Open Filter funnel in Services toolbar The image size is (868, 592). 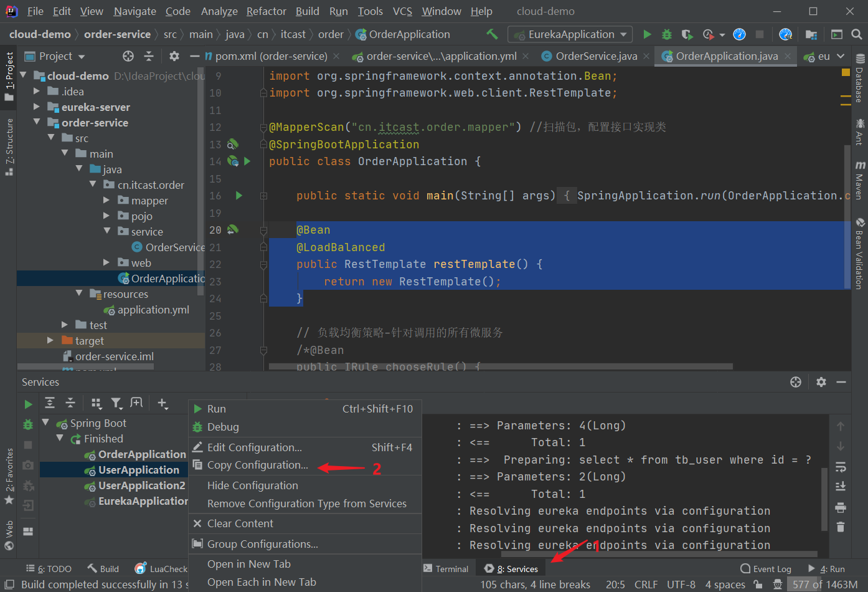click(116, 403)
